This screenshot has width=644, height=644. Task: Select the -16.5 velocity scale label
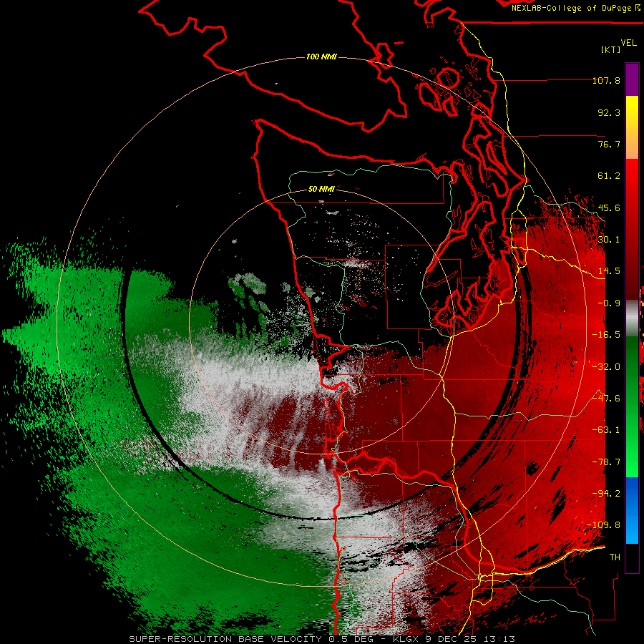point(606,335)
